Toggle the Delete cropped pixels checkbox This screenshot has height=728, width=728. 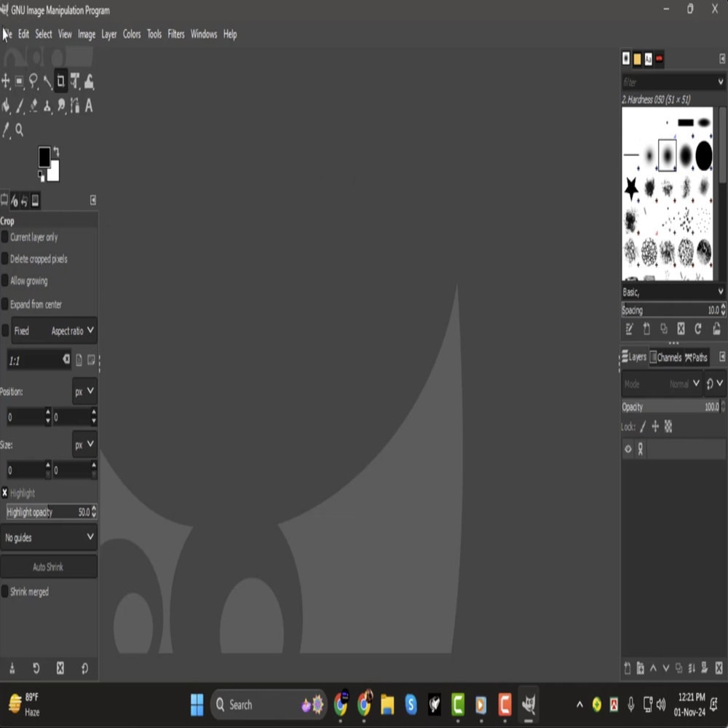pos(5,259)
